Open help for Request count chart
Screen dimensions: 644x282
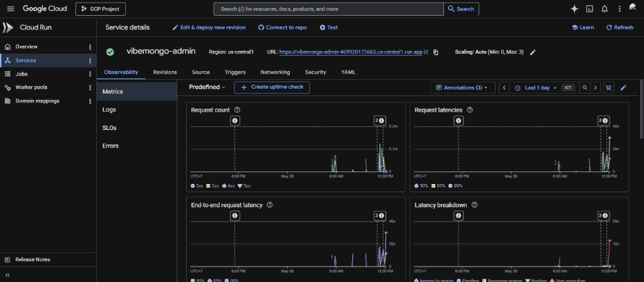pyautogui.click(x=237, y=110)
